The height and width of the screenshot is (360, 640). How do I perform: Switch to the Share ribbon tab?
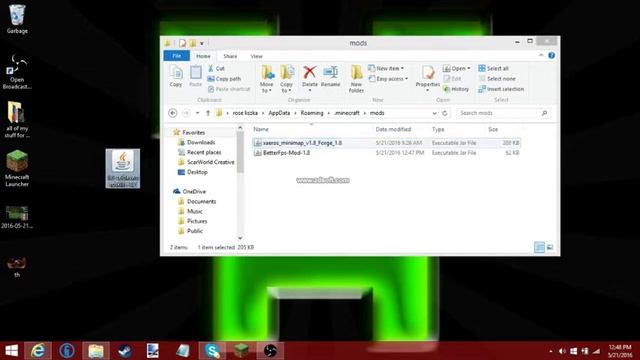[x=230, y=56]
